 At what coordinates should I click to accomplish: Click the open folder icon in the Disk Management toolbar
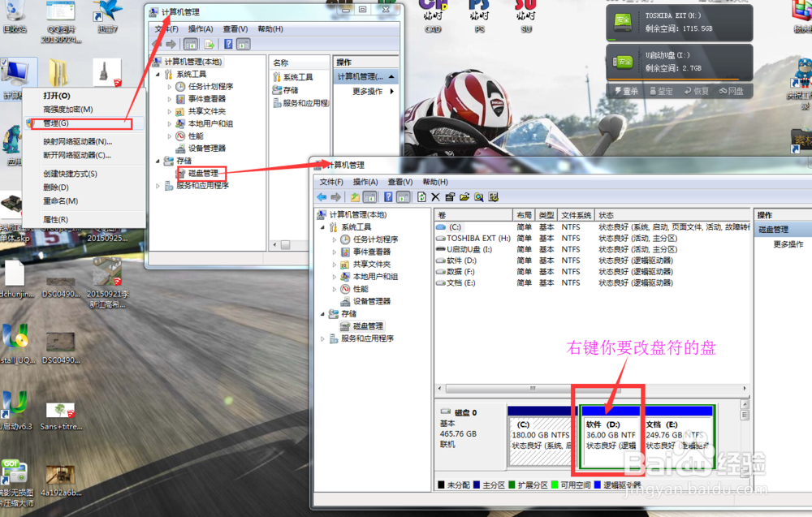coord(464,197)
